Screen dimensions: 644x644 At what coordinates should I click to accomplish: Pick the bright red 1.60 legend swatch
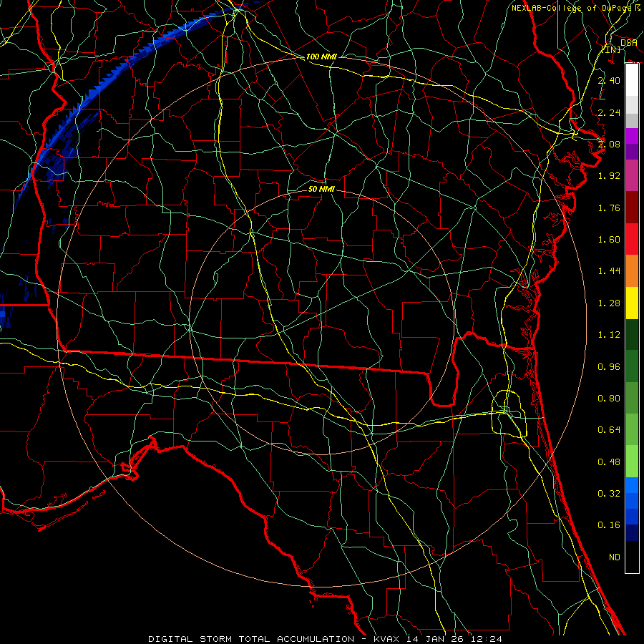[632, 239]
